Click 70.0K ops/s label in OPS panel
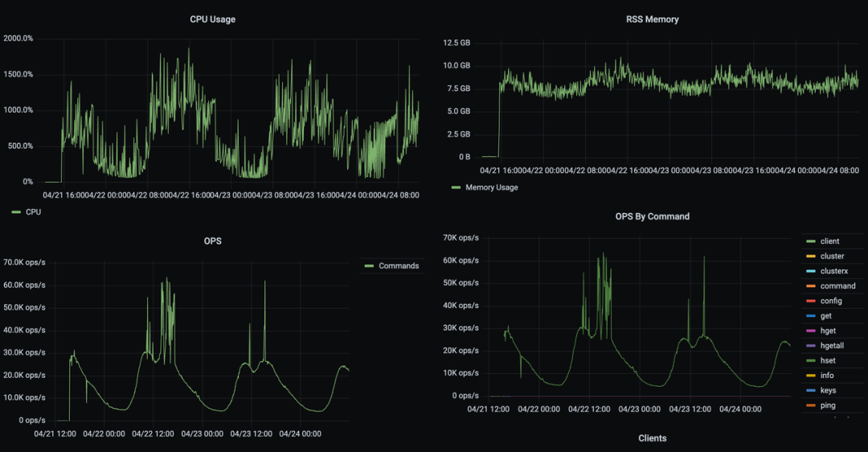The width and height of the screenshot is (868, 452). [24, 262]
